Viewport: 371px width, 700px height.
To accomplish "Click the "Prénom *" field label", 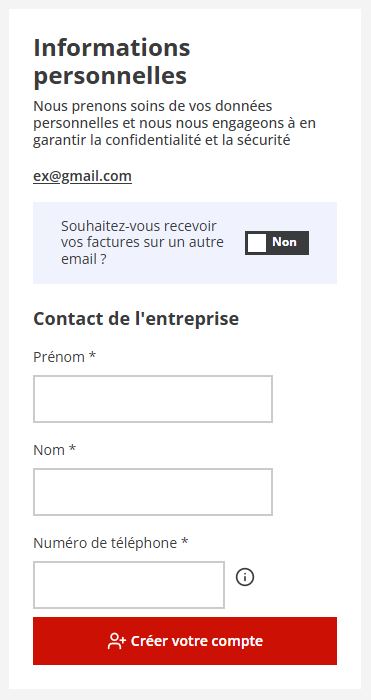I will pos(65,357).
